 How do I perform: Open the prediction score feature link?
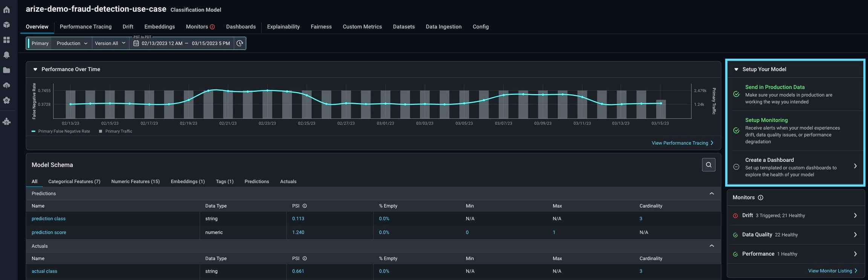[49, 233]
